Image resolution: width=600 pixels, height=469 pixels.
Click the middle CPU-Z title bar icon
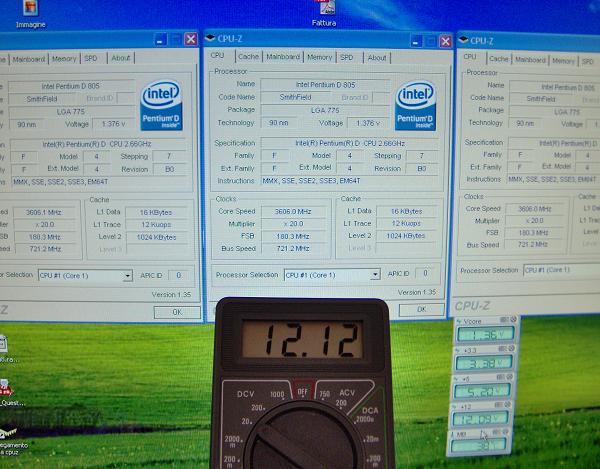click(x=210, y=39)
